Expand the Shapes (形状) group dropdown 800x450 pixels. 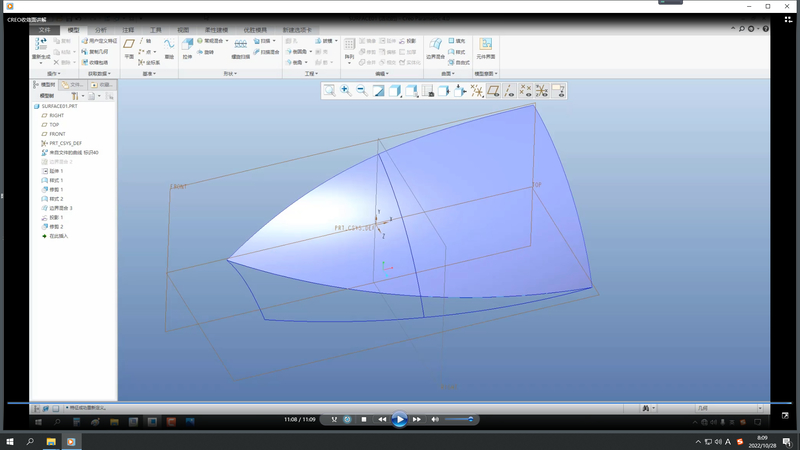coord(230,74)
